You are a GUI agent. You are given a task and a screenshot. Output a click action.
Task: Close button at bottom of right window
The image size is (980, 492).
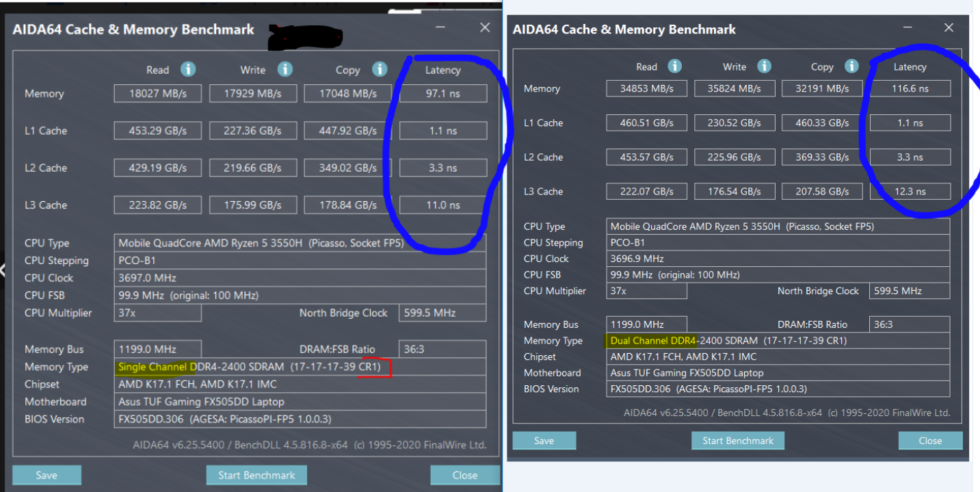(x=930, y=441)
